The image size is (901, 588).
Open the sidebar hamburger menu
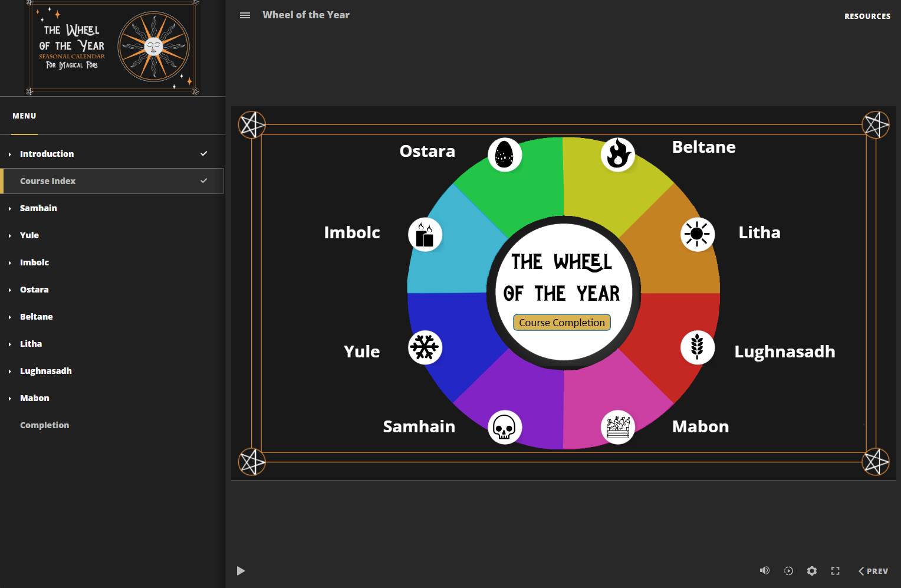point(245,15)
